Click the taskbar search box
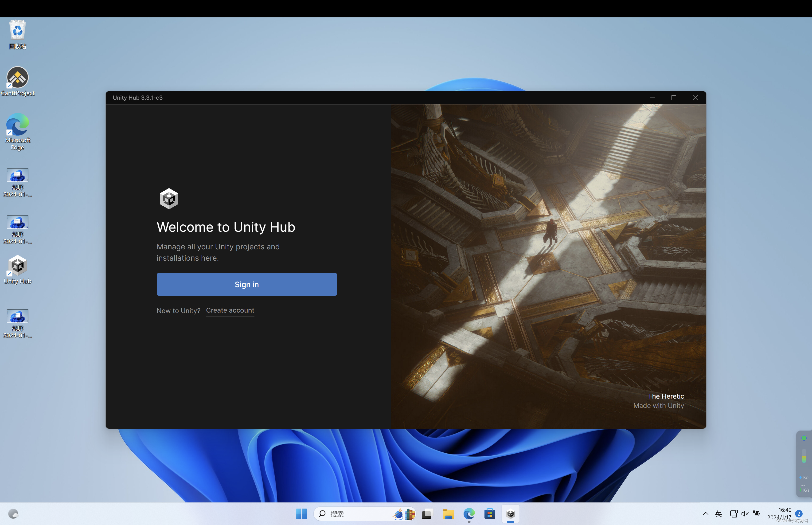This screenshot has height=525, width=812. pos(365,514)
